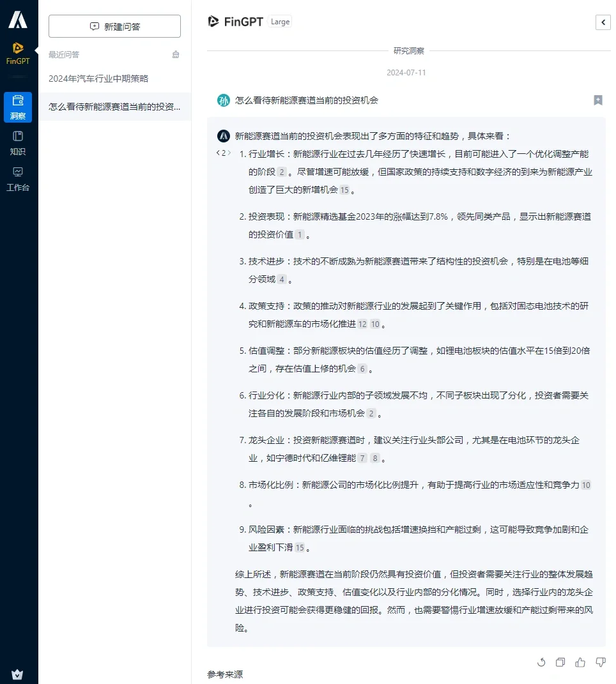The height and width of the screenshot is (684, 616).
Task: Click the 最近问答 label
Action: point(64,54)
